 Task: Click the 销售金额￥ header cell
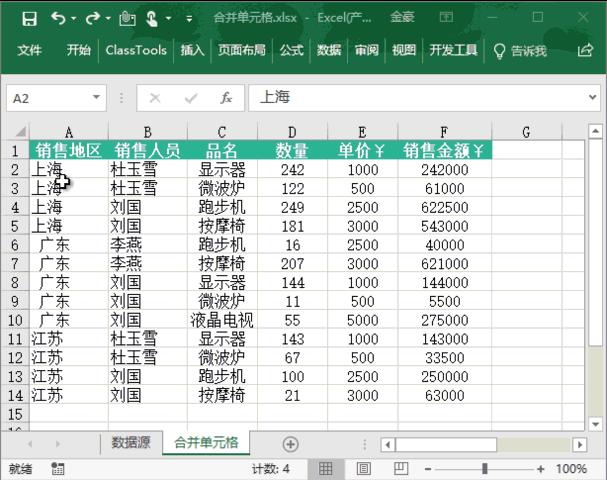pyautogui.click(x=444, y=150)
